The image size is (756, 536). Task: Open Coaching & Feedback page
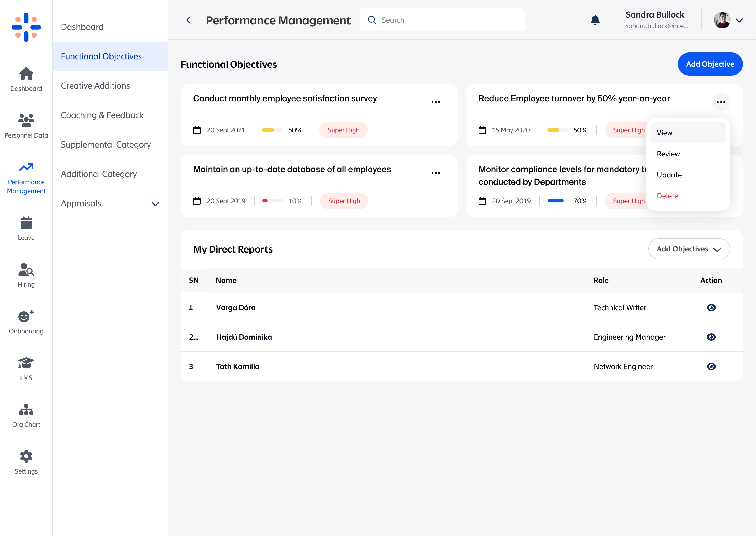102,115
